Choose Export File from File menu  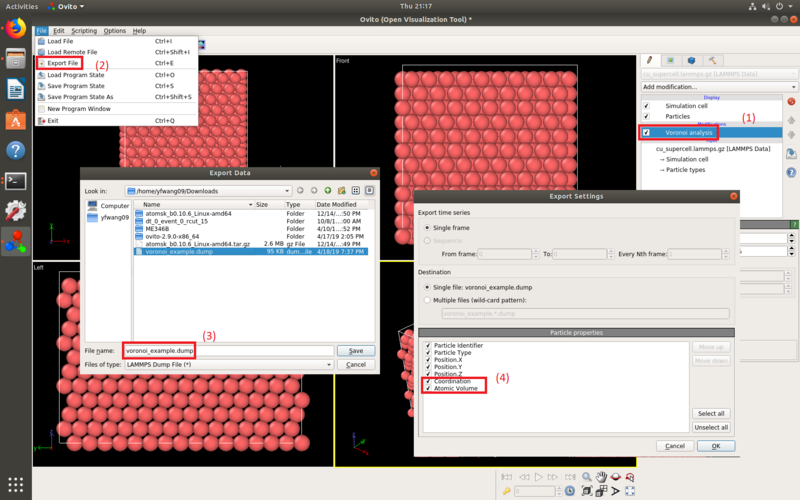(x=63, y=63)
